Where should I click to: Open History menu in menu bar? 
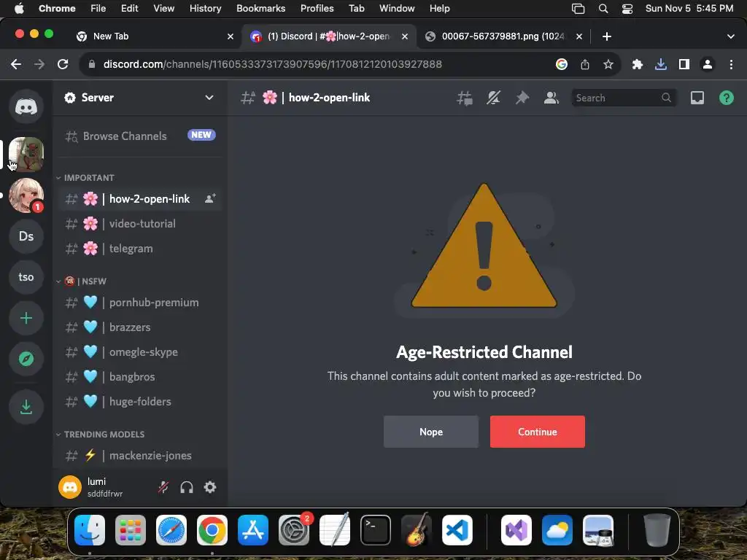click(205, 8)
